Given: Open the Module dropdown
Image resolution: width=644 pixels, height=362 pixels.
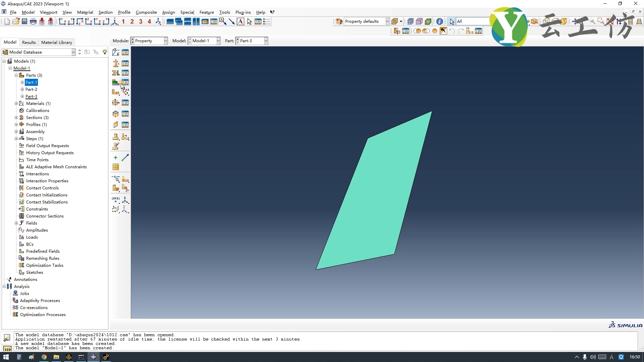Looking at the screenshot, I should 165,41.
